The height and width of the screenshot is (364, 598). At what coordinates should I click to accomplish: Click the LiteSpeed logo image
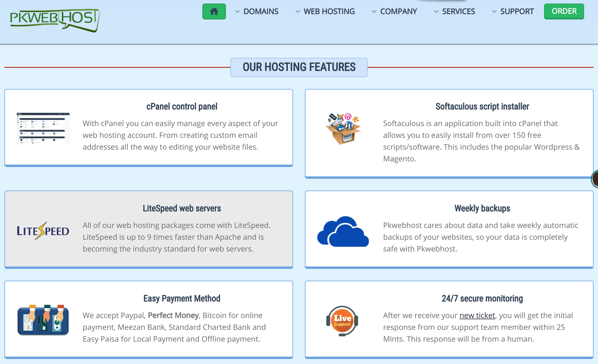tap(43, 231)
